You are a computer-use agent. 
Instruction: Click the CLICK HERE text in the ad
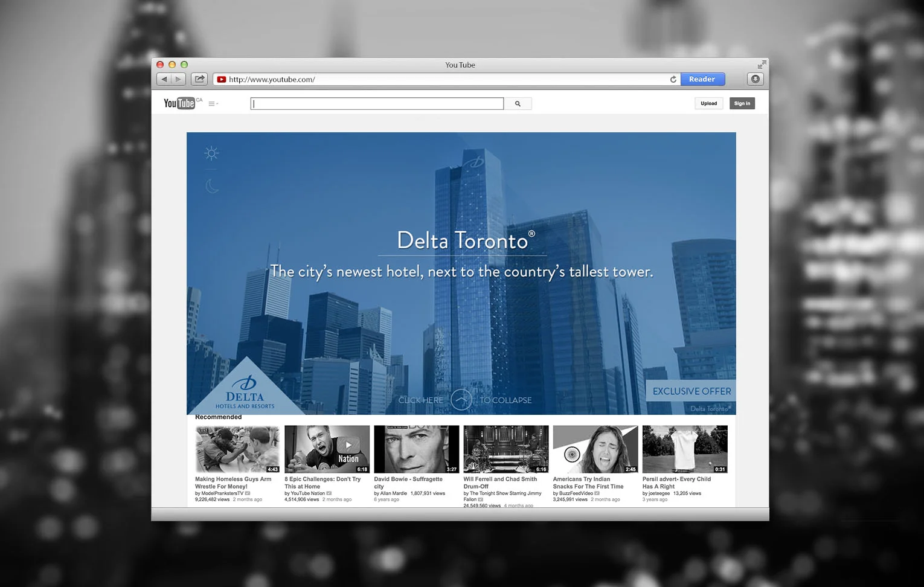(x=421, y=400)
